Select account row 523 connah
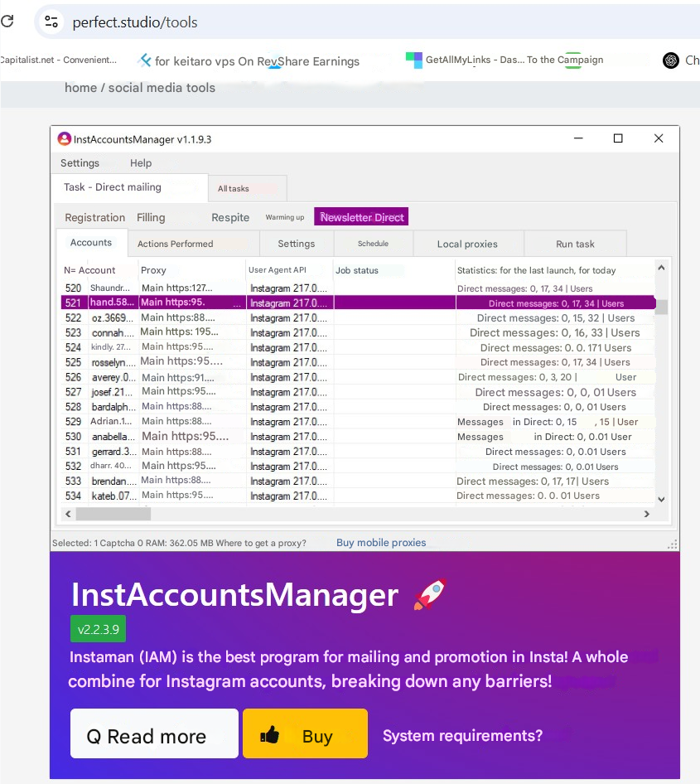The image size is (700, 784). pyautogui.click(x=358, y=332)
